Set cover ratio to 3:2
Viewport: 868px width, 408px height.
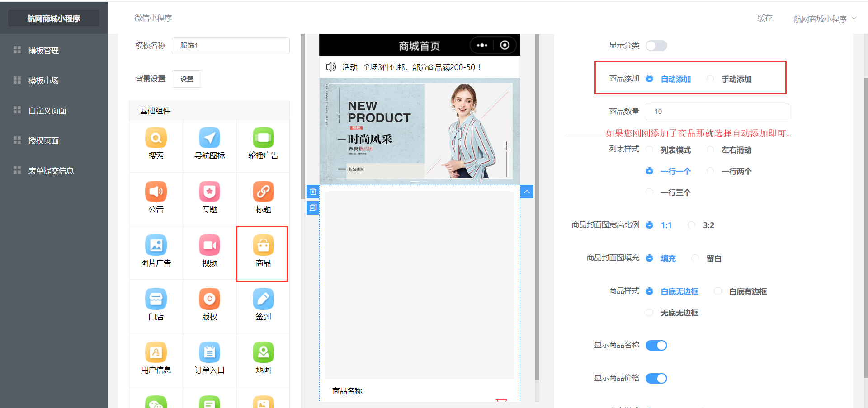pos(701,225)
